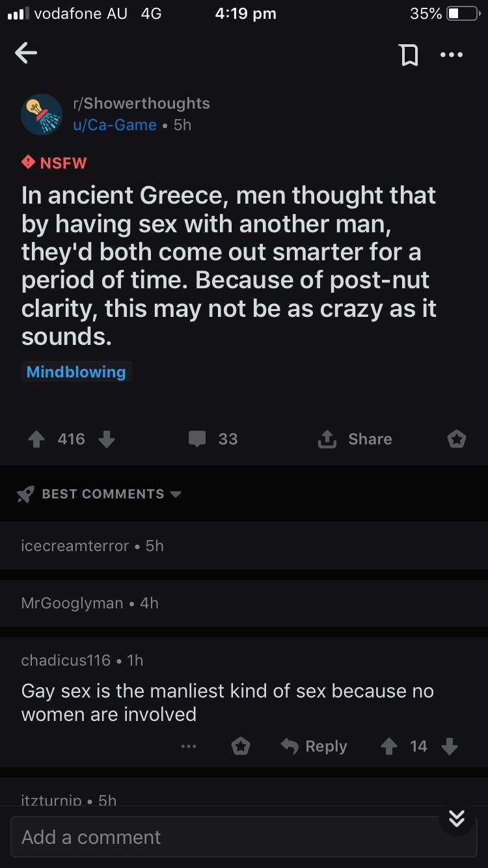The image size is (488, 868).
Task: Open the three-dot post options menu
Action: 452,55
